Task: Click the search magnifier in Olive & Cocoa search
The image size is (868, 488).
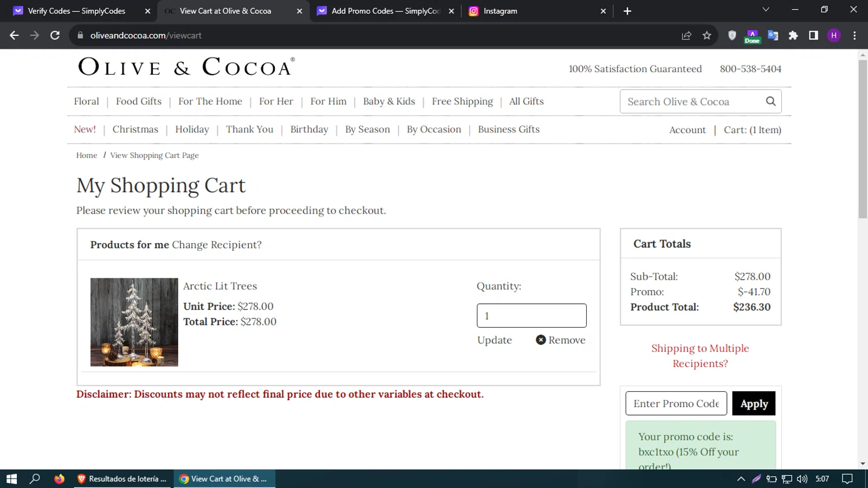Action: click(770, 101)
